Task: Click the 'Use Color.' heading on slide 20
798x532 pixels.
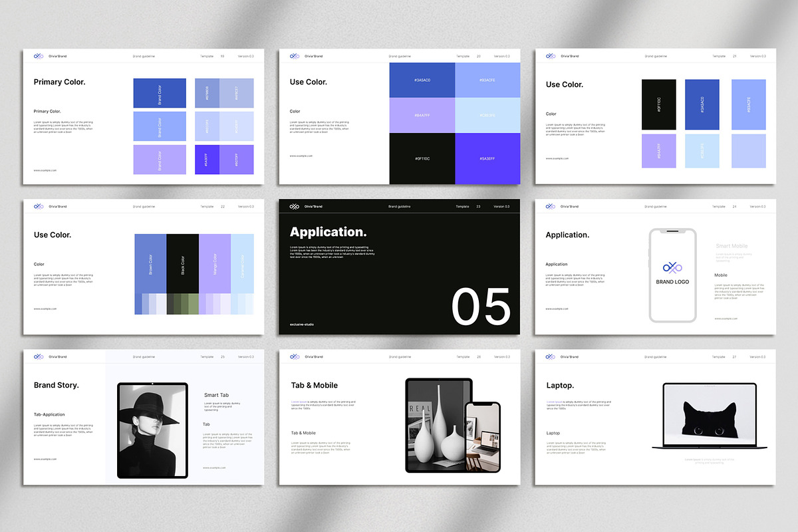Action: 309,82
